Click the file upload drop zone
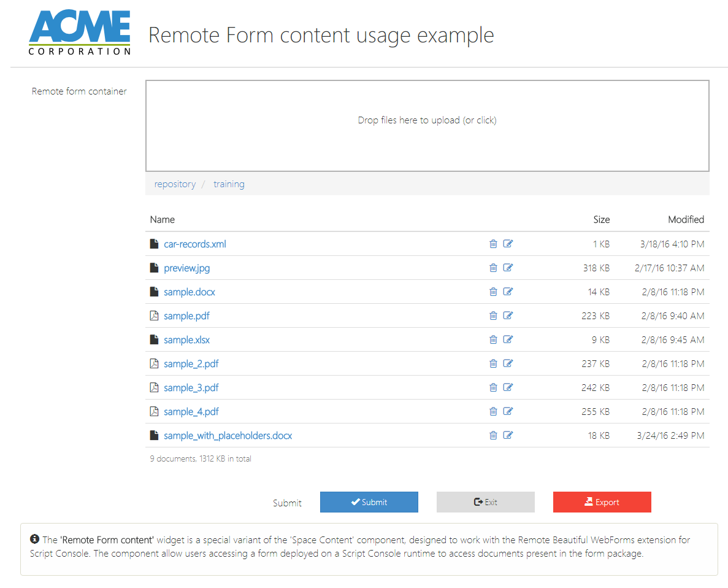The image size is (728, 588). click(427, 126)
